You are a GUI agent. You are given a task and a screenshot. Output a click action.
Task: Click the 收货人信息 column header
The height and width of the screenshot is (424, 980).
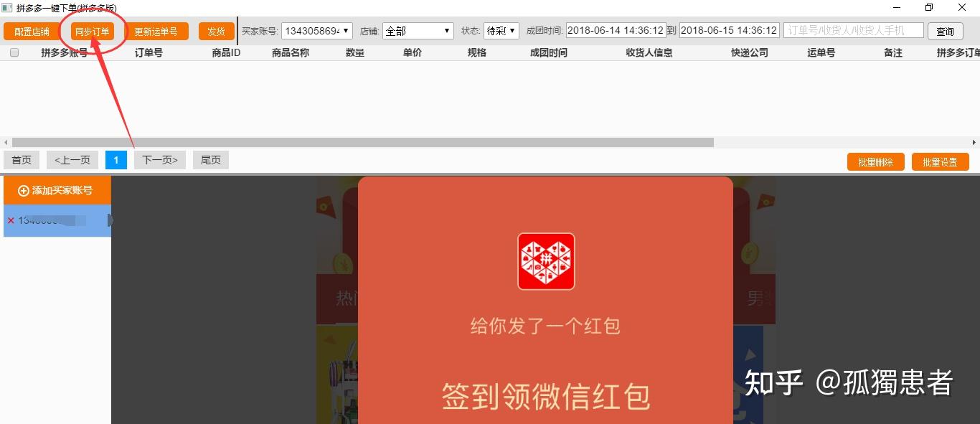click(649, 52)
